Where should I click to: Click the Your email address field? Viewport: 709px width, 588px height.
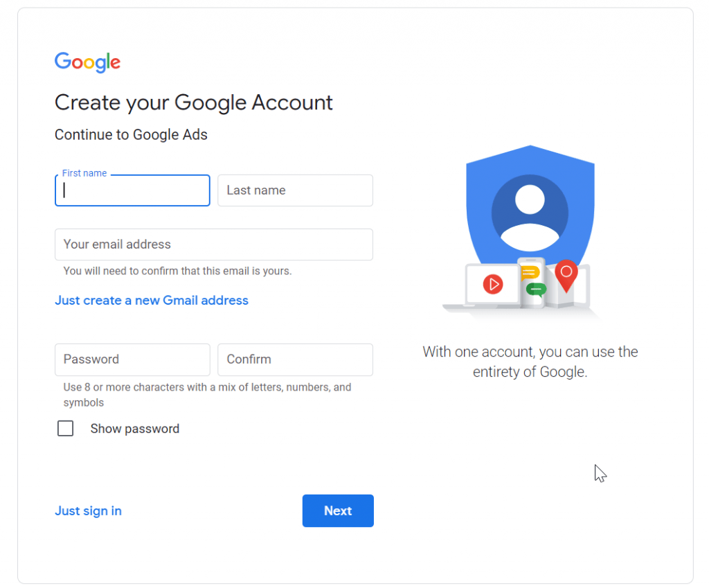pos(213,244)
